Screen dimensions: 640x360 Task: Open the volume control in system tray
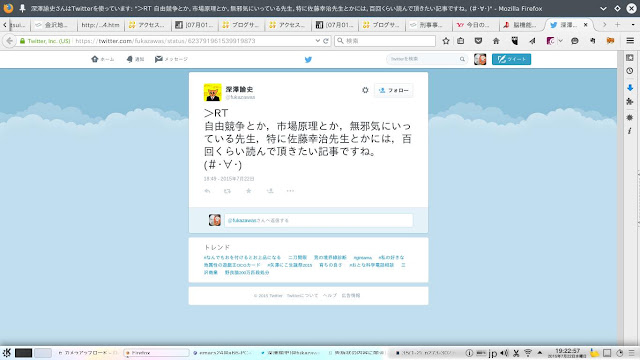[504, 353]
